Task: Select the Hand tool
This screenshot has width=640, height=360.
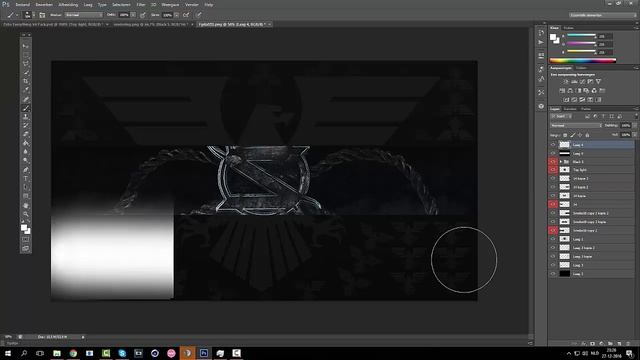Action: pos(26,205)
